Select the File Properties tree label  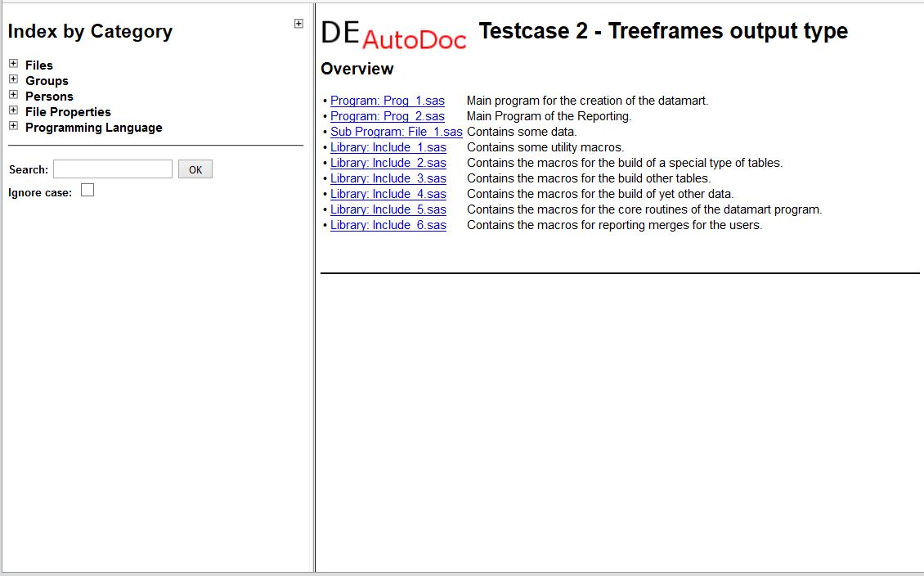coord(68,112)
